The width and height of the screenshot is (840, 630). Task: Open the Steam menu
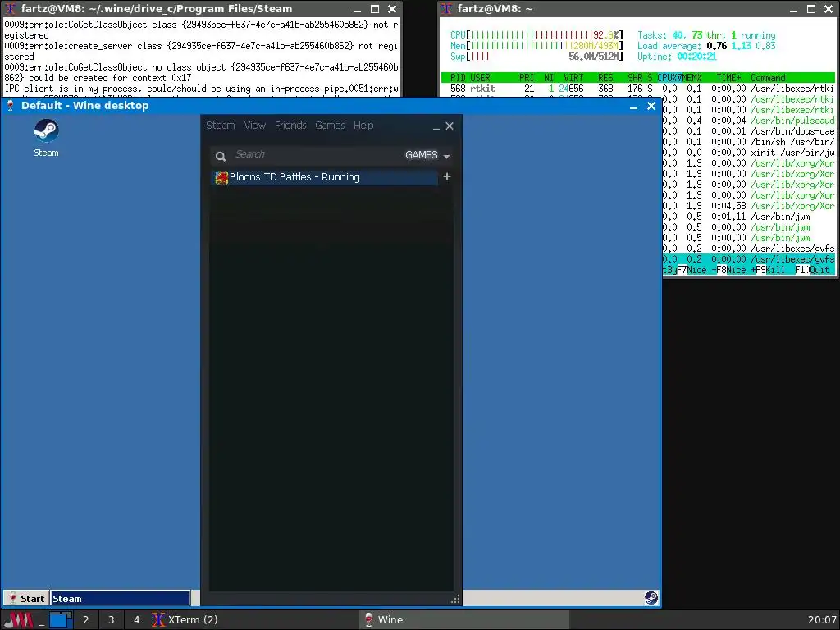point(220,126)
